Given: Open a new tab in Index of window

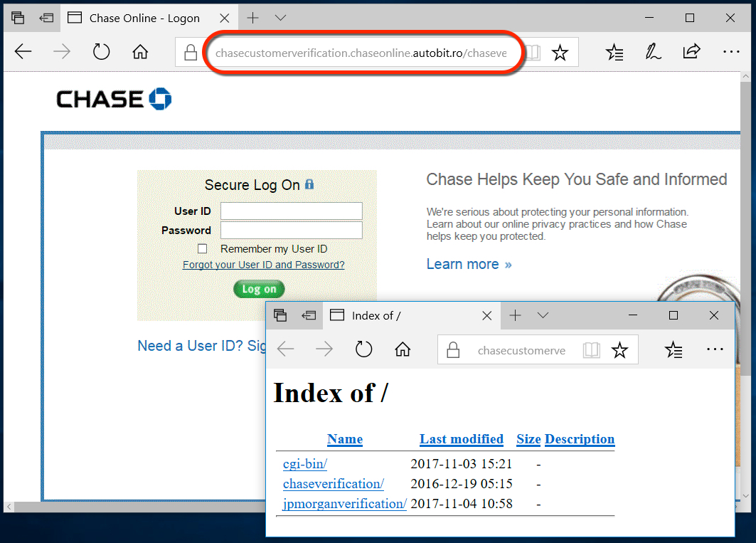Looking at the screenshot, I should (x=516, y=315).
